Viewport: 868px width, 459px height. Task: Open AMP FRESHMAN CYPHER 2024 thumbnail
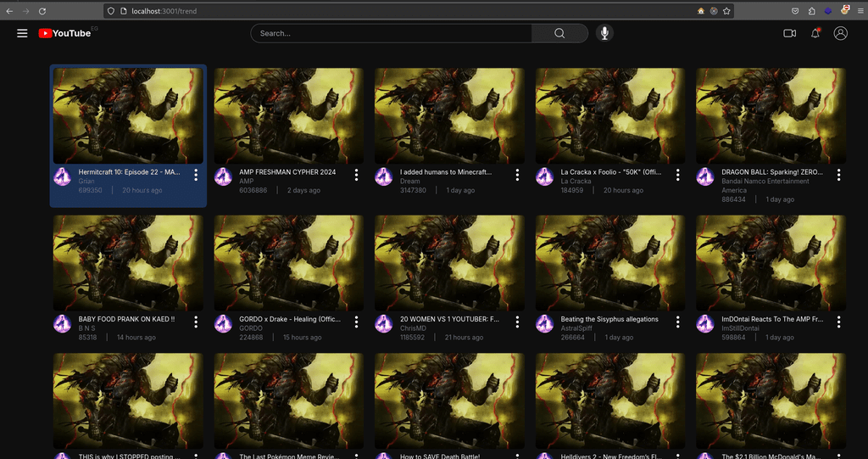(289, 116)
